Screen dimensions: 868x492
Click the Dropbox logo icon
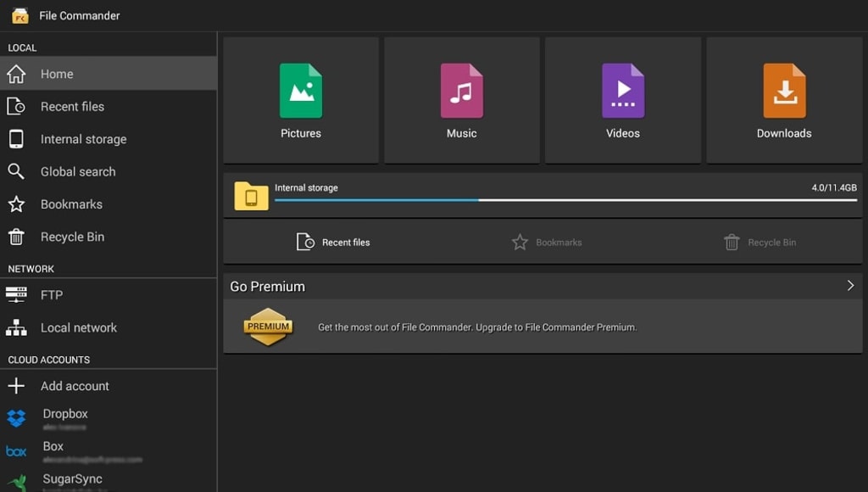tap(16, 418)
